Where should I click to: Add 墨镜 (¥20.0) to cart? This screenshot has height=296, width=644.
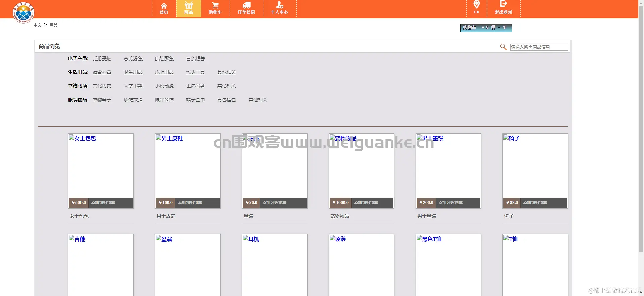tap(274, 203)
